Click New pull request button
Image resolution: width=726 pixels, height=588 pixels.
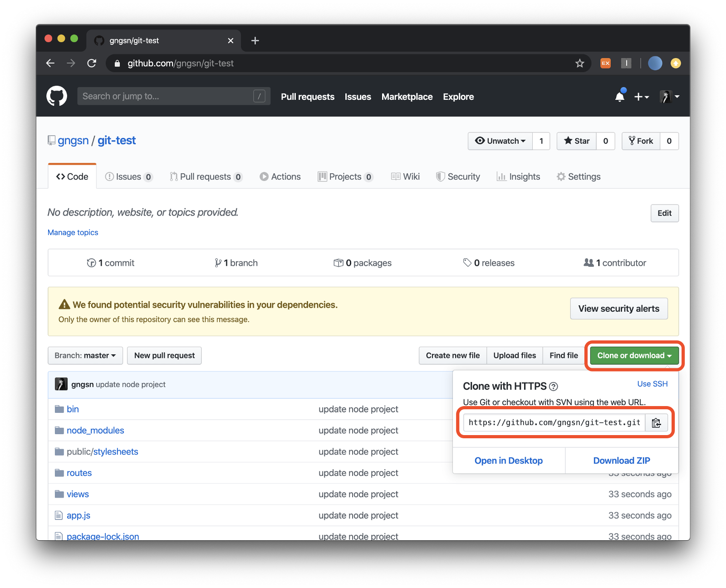(164, 356)
